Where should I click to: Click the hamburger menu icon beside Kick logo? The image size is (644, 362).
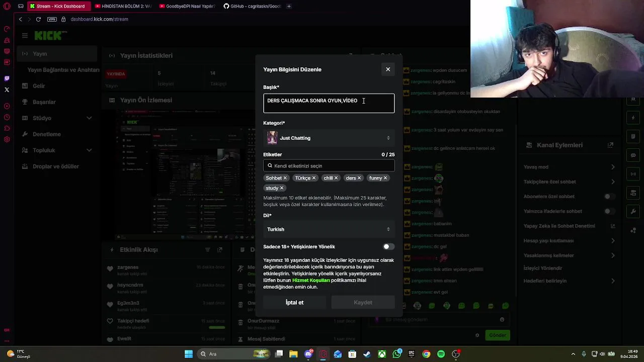25,36
